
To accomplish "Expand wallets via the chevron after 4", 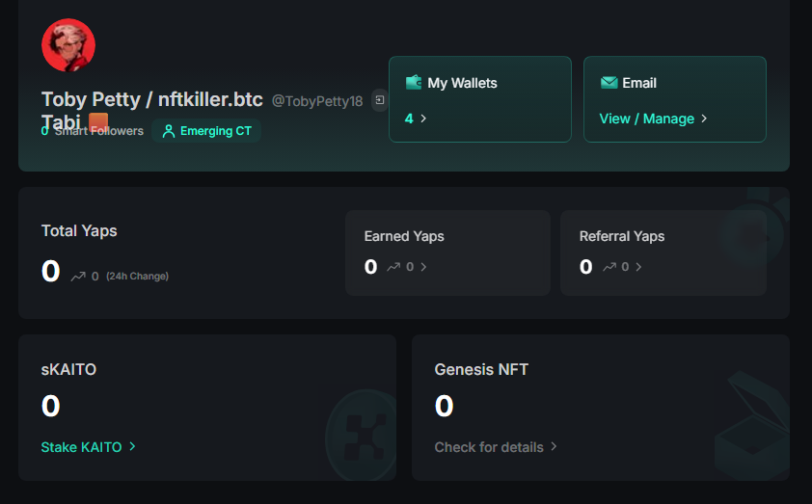I will coord(423,119).
